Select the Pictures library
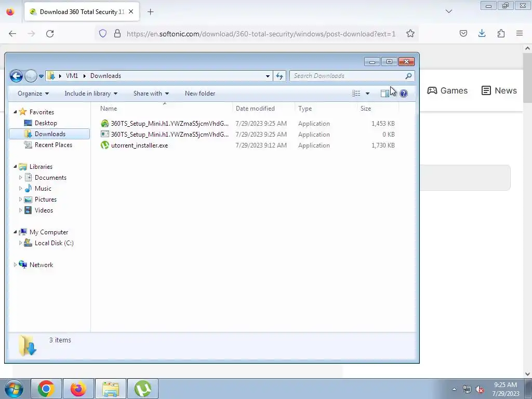532x399 pixels. pos(46,199)
